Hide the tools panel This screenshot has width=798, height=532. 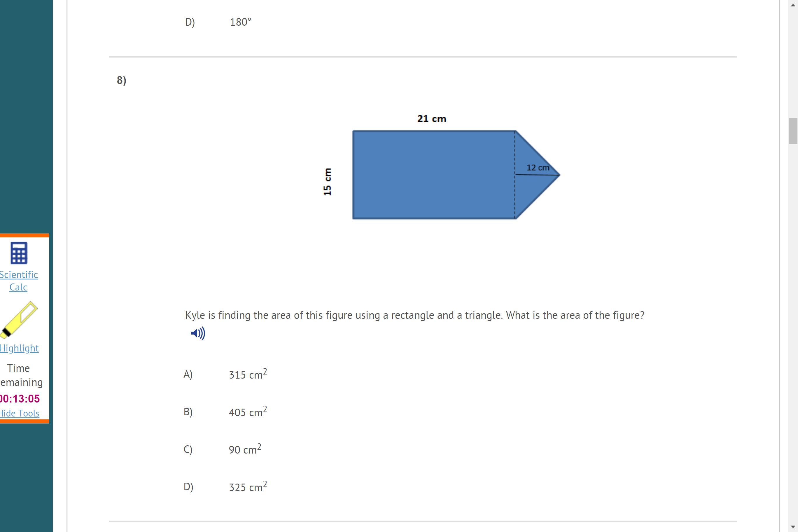[20, 413]
